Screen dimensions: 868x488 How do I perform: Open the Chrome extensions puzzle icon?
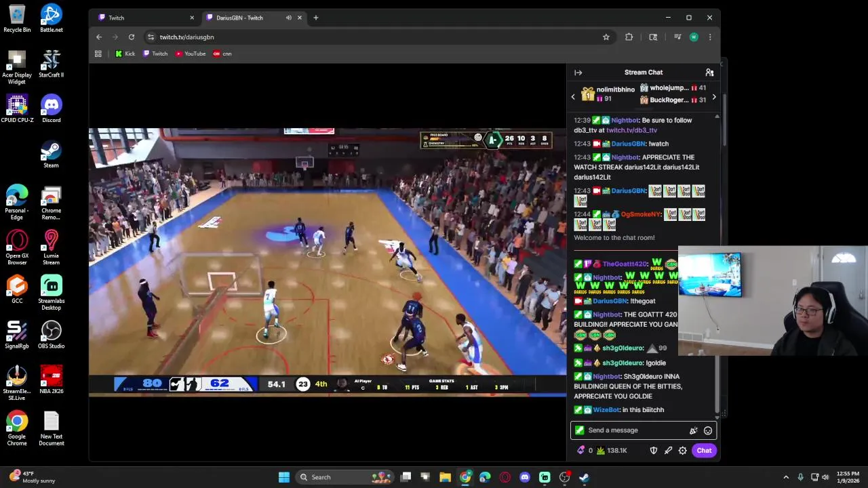click(x=629, y=37)
